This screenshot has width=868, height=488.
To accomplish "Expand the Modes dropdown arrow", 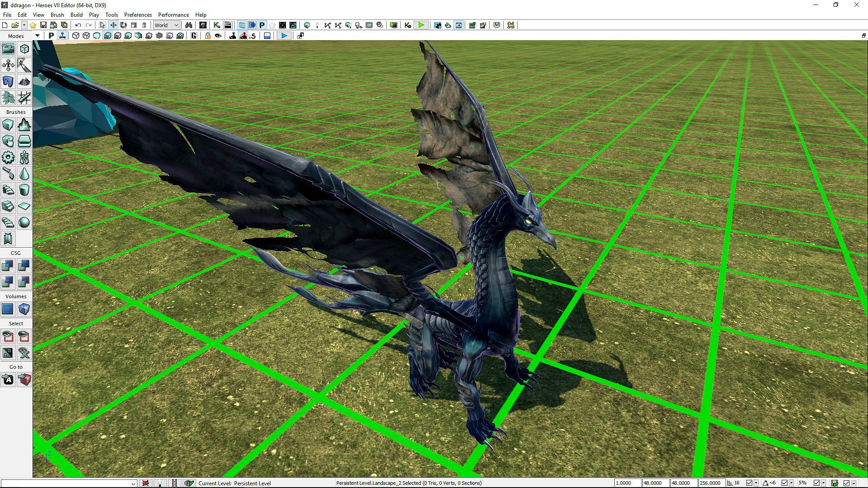I will click(x=37, y=36).
